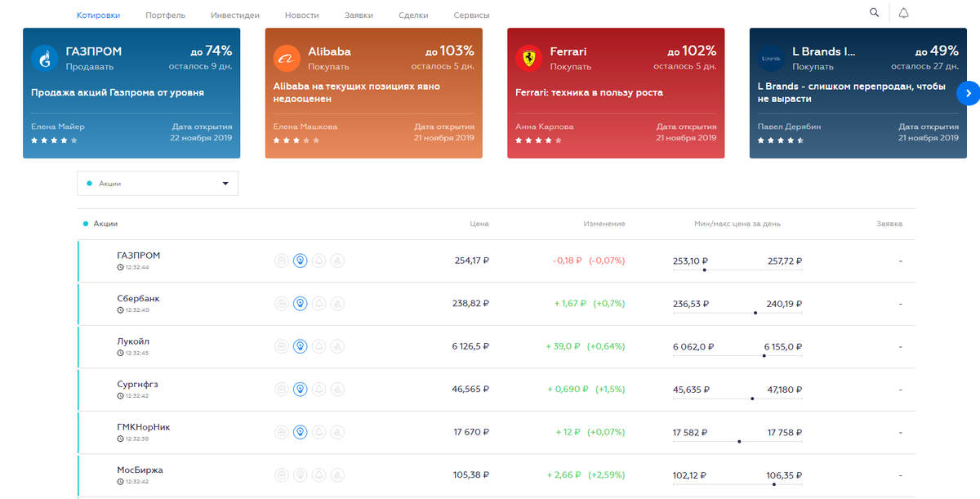Open idea 'Продажа акций Газпрома от уровня'
Image resolution: width=980 pixels, height=499 pixels.
click(118, 92)
